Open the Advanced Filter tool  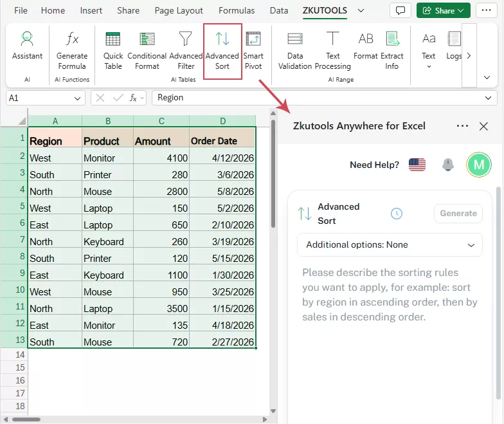pos(186,50)
